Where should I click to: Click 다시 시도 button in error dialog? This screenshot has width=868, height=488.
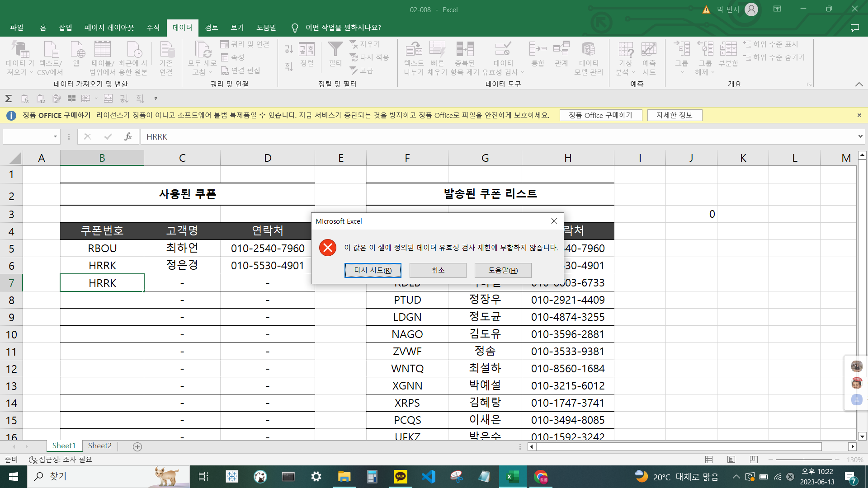pos(373,270)
